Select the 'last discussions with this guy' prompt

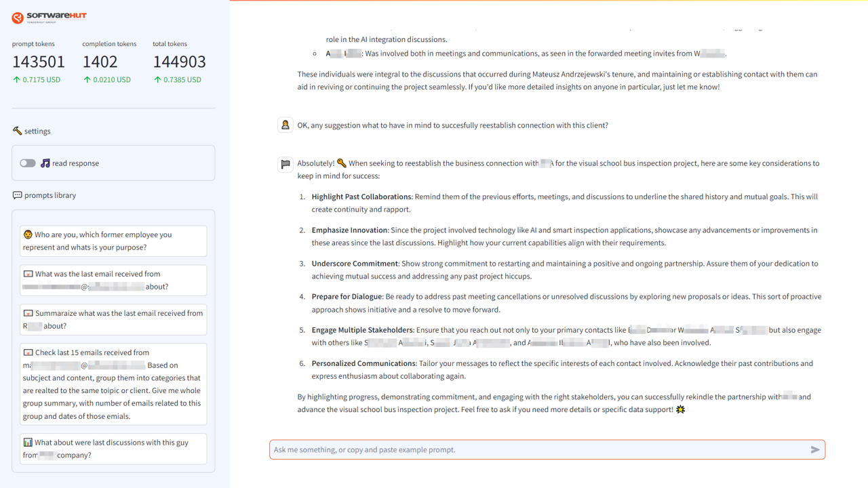(x=113, y=449)
